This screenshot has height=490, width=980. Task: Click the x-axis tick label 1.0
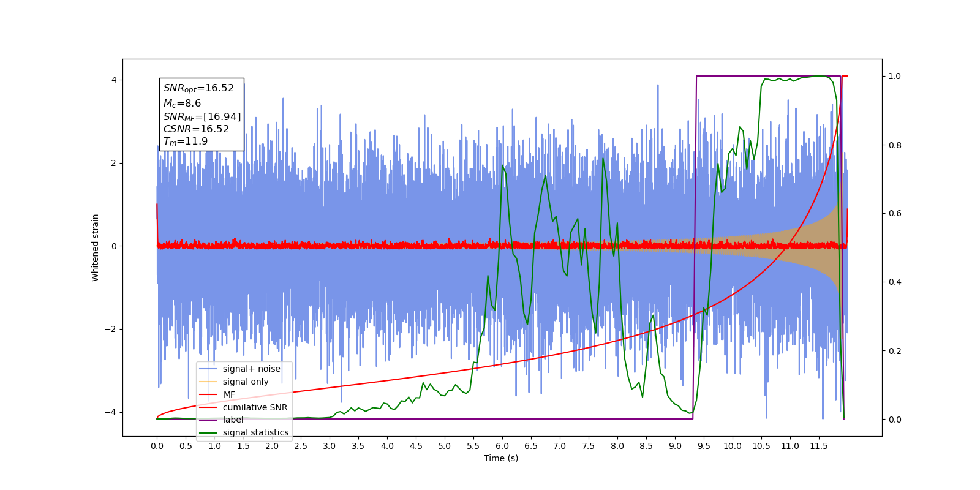pos(214,446)
